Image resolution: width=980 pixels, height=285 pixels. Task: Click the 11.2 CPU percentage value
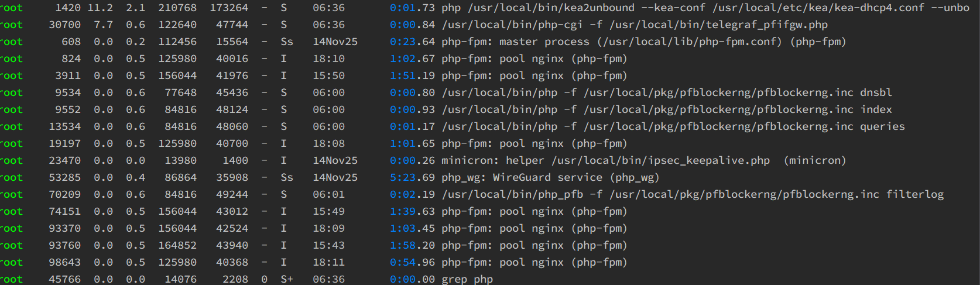[100, 8]
